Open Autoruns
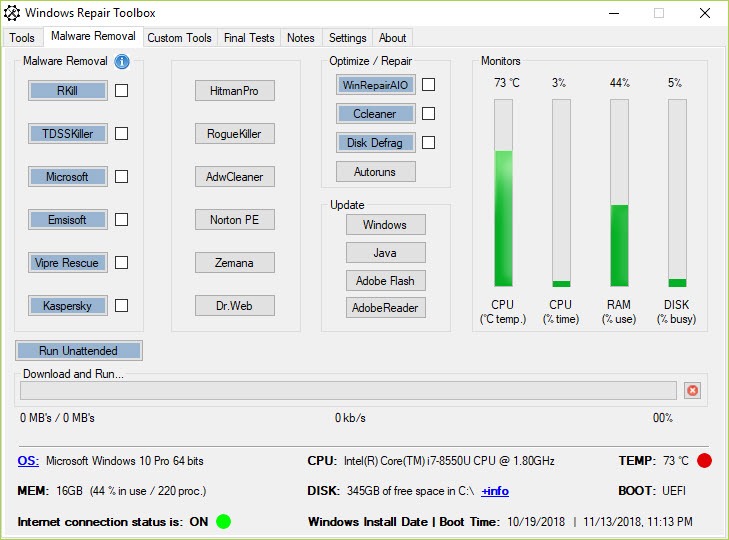729x540 pixels. (376, 171)
